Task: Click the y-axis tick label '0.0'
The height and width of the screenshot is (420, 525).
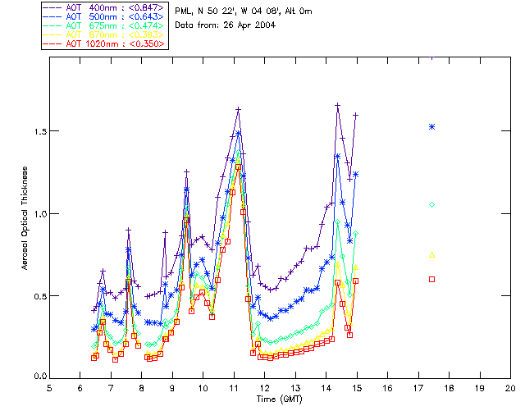Action: pyautogui.click(x=40, y=377)
